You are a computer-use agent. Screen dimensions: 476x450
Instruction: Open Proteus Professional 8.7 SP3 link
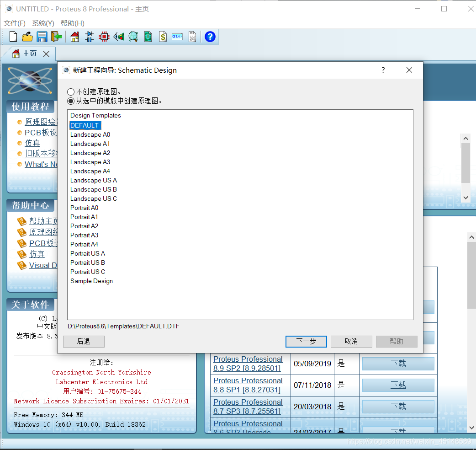point(248,407)
